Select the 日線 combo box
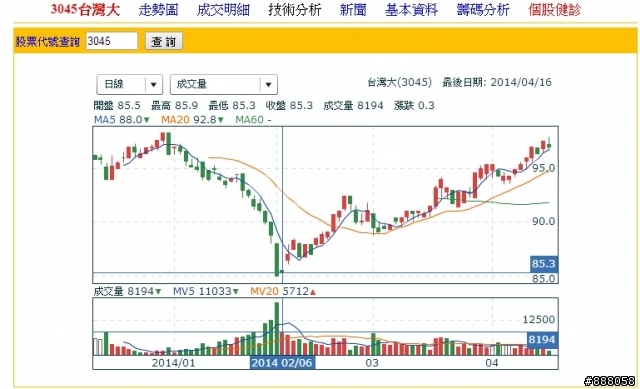The image size is (640, 389). pos(130,85)
